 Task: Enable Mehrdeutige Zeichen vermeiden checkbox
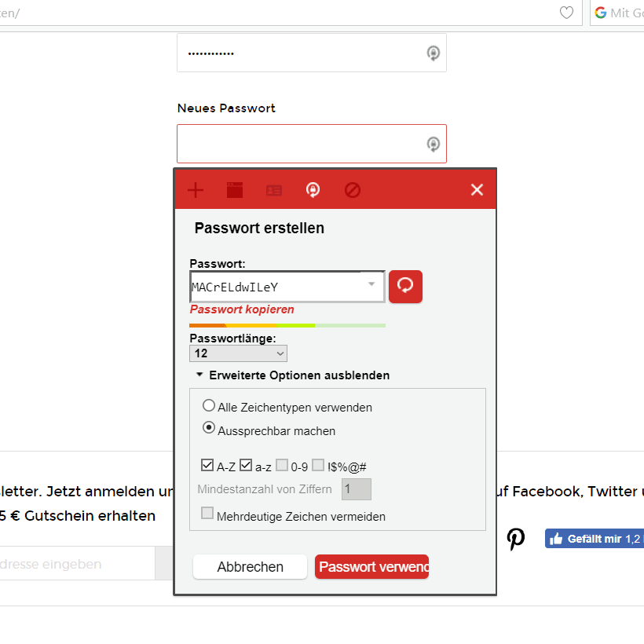[207, 513]
